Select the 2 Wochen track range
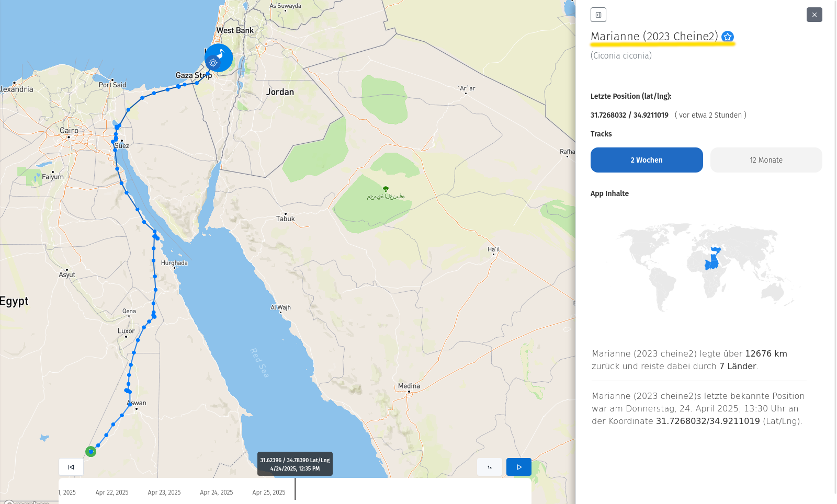This screenshot has height=504, width=837. pos(647,160)
